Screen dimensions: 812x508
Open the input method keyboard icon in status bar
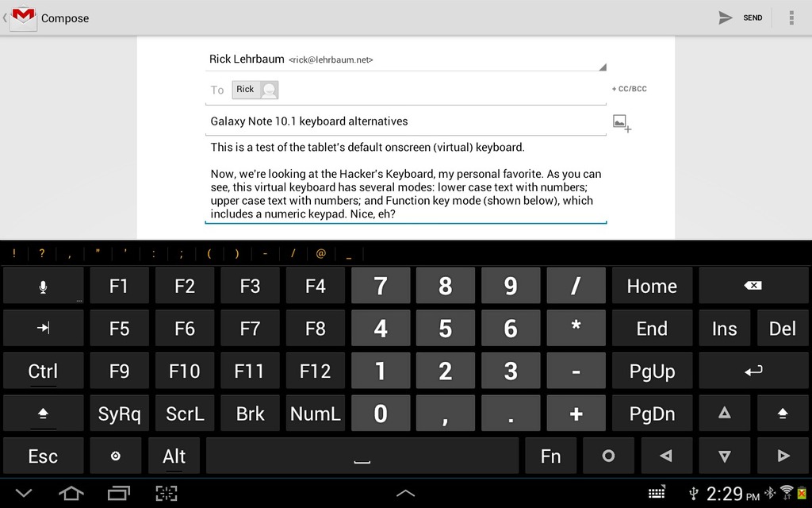point(657,492)
